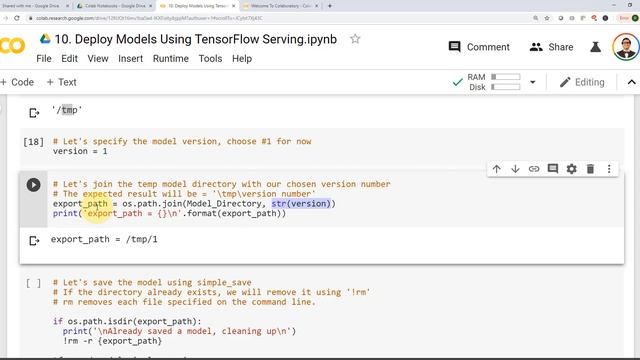Open cell settings gear icon
This screenshot has height=360, width=640.
point(571,169)
